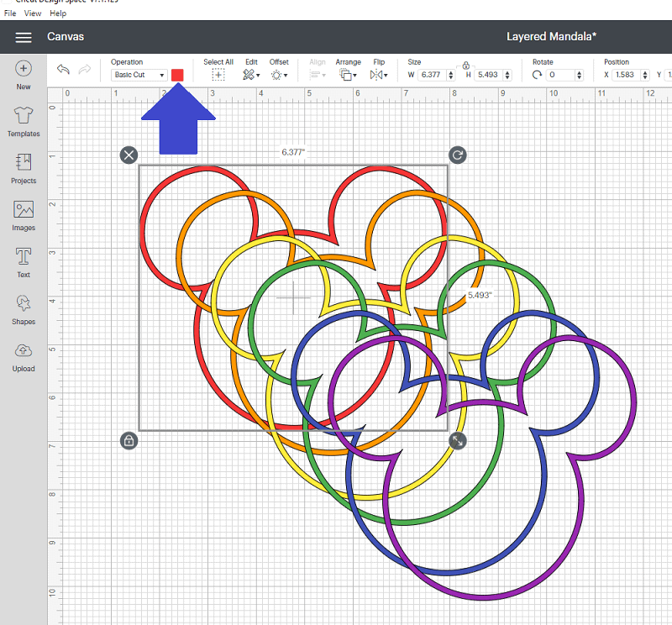Create a New project
Image resolution: width=672 pixels, height=625 pixels.
tap(24, 75)
